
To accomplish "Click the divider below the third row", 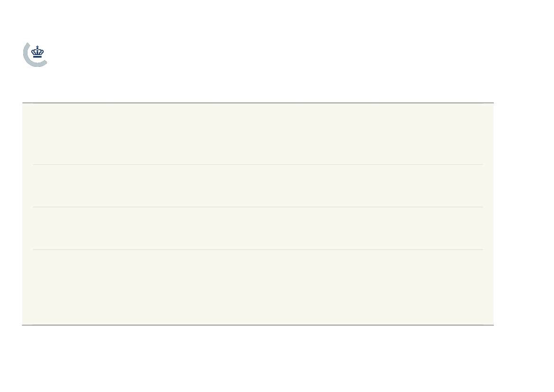I will pos(258,249).
